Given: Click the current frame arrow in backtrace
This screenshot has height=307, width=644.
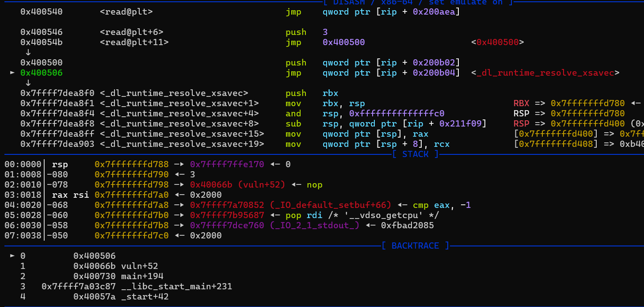Looking at the screenshot, I should click(12, 256).
